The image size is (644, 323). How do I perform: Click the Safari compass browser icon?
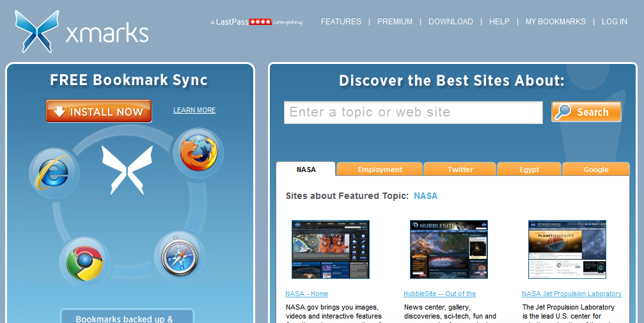pyautogui.click(x=180, y=257)
